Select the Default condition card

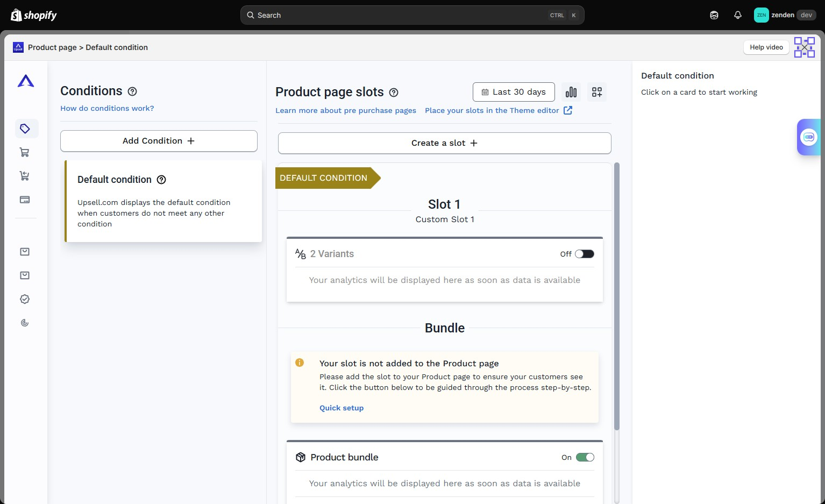tap(163, 201)
